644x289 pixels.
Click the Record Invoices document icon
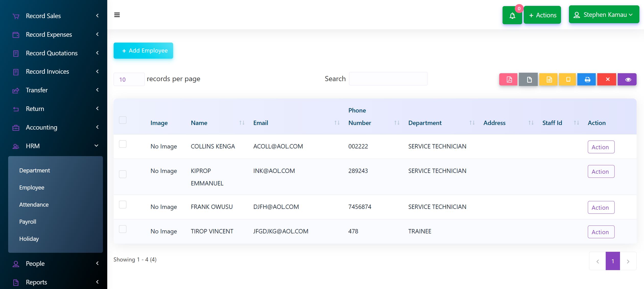click(x=16, y=72)
